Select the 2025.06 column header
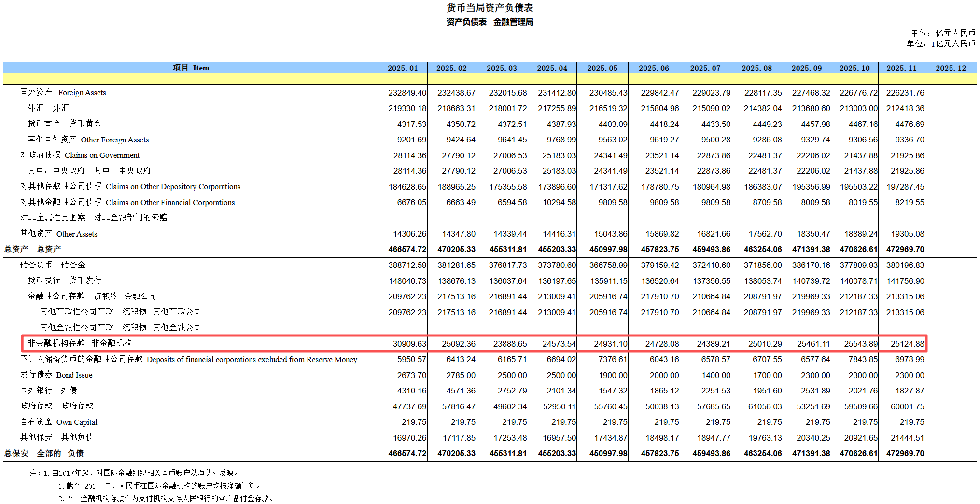Viewport: 980px width, 504px height. 654,68
